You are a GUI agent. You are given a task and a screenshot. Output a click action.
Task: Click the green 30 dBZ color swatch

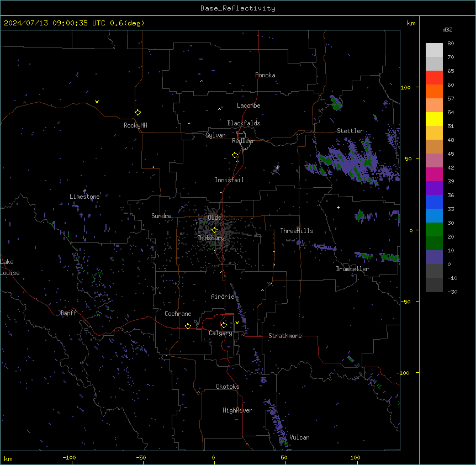coord(434,230)
